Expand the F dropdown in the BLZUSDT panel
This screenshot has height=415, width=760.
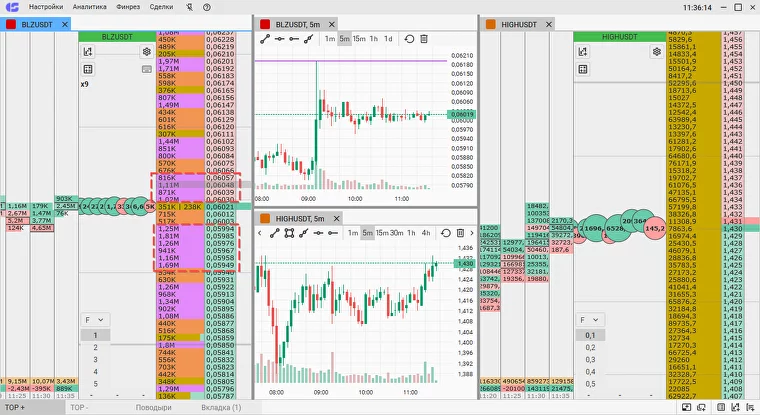tap(95, 320)
